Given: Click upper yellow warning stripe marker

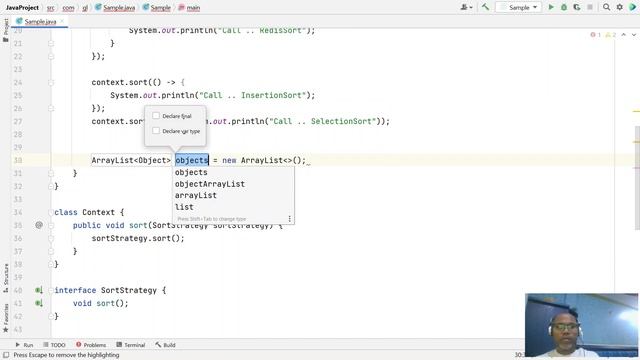Looking at the screenshot, I should (x=636, y=111).
